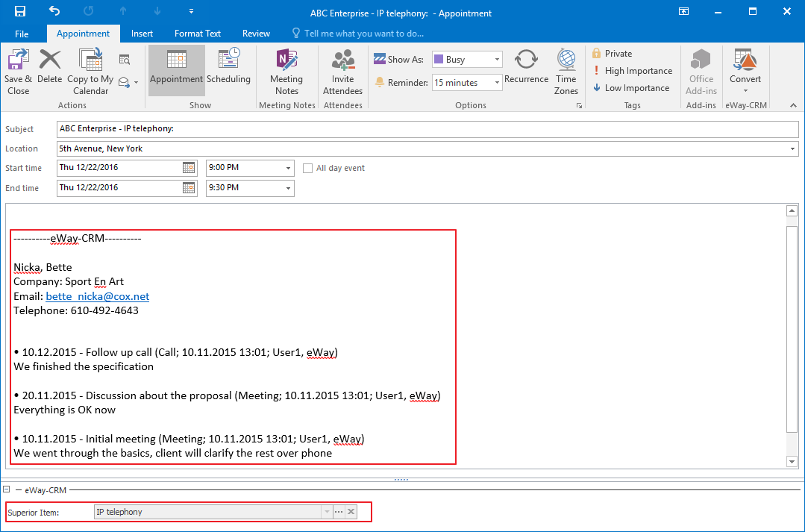The image size is (805, 532).
Task: Collapse the ribbon
Action: tap(793, 105)
